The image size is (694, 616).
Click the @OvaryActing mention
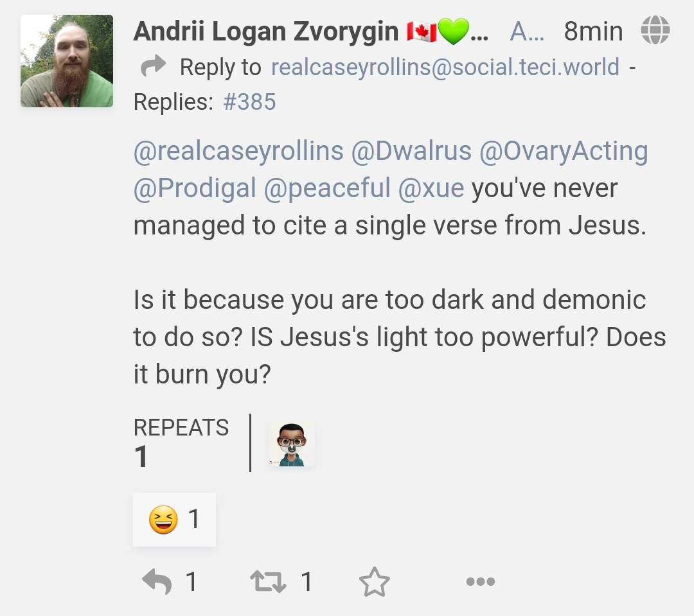[x=563, y=151]
